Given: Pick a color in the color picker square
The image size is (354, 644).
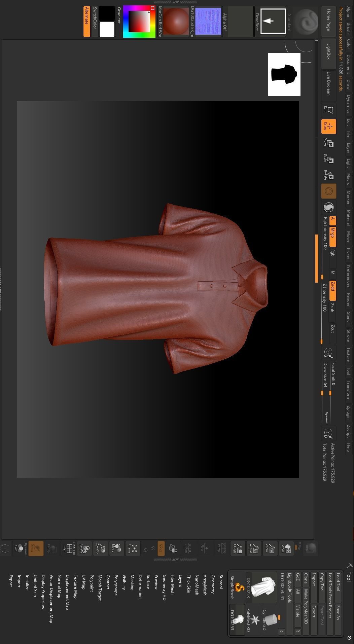Looking at the screenshot, I should [139, 21].
